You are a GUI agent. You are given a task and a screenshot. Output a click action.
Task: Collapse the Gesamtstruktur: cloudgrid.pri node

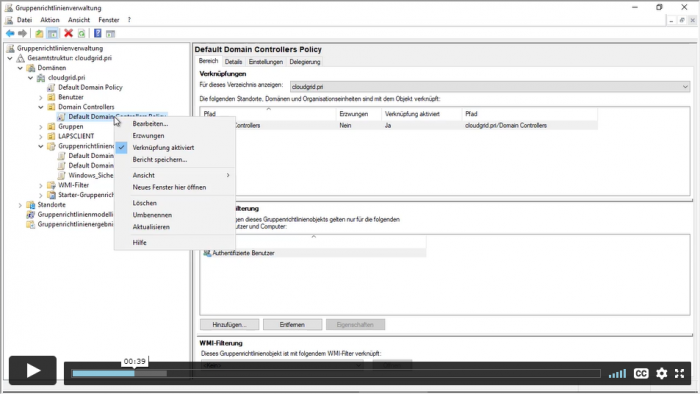click(10, 58)
